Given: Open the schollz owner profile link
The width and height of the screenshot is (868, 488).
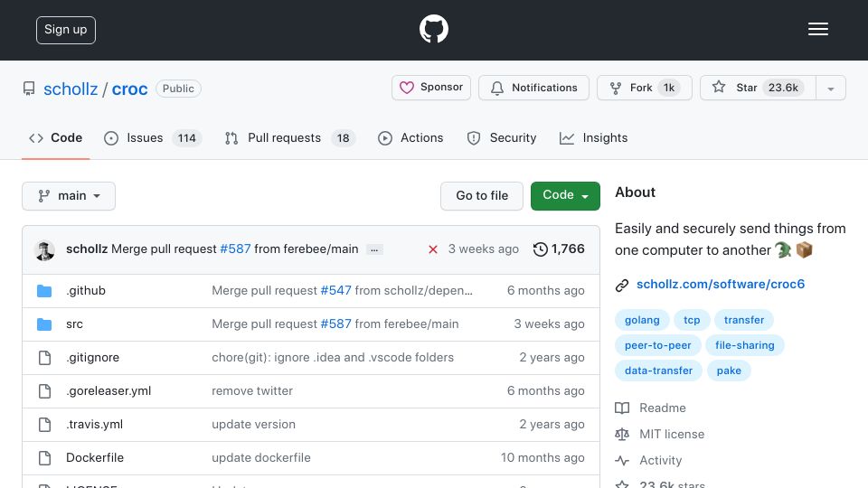Looking at the screenshot, I should click(71, 89).
